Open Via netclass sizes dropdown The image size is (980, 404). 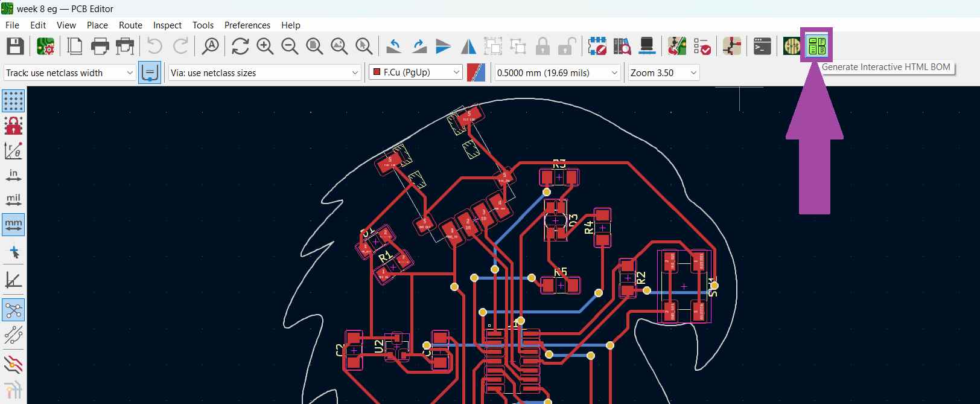point(355,73)
